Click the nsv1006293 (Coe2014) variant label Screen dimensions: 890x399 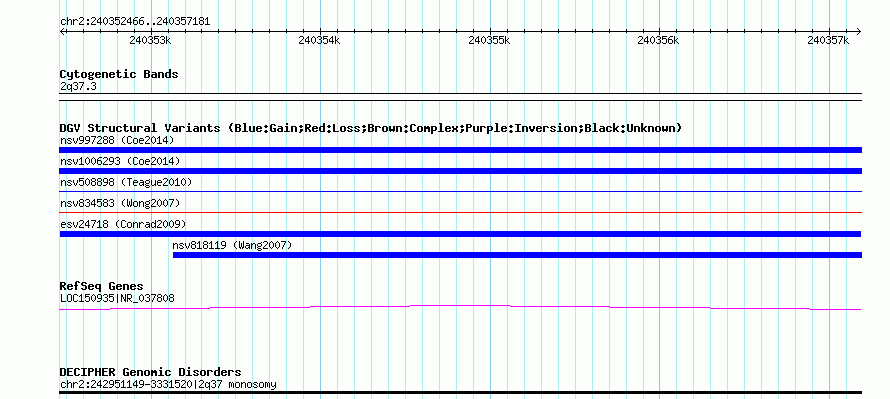120,161
